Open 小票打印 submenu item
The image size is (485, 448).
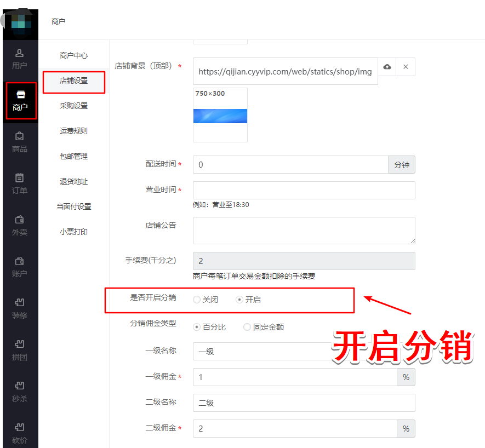[73, 232]
